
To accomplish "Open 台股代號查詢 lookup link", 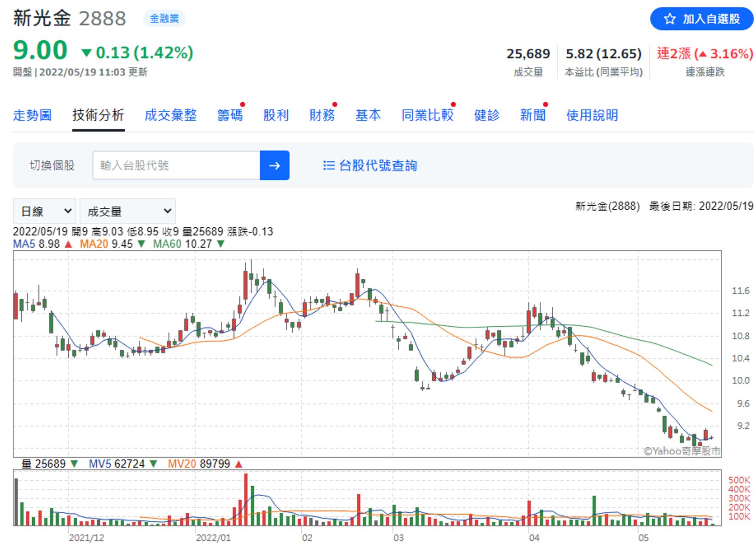I will pos(370,165).
